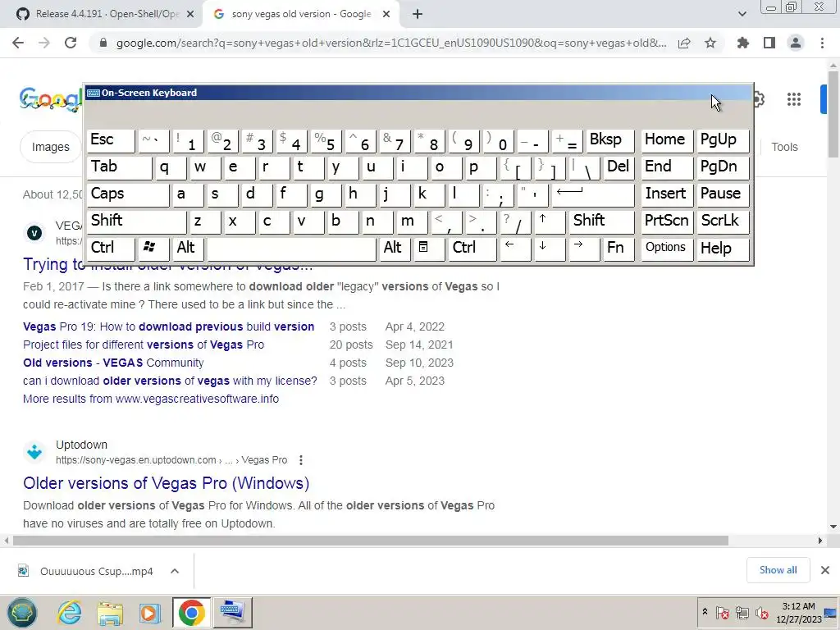Toggle right Shift key on On-Screen Keyboard
The width and height of the screenshot is (840, 630).
point(601,221)
